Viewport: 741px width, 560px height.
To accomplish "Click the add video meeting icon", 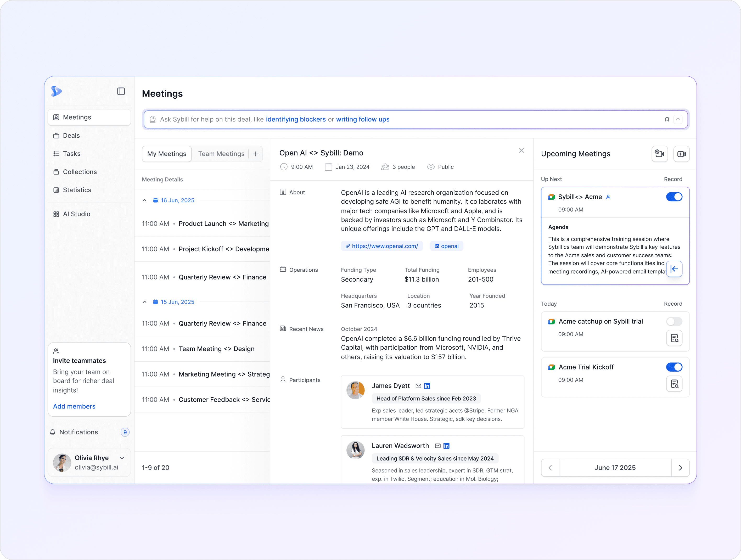I will 681,154.
